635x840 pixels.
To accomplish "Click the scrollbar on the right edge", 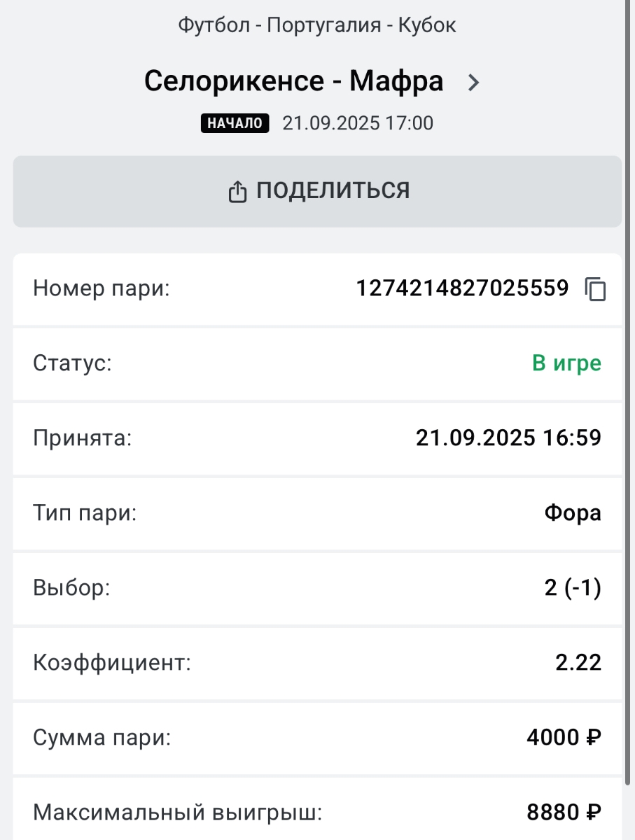I will coord(629,420).
